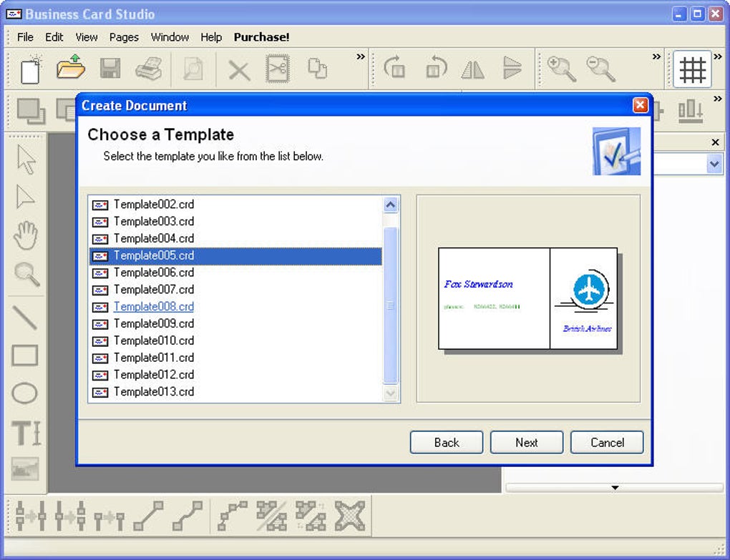Click the Back button
The height and width of the screenshot is (560, 730).
[x=447, y=442]
